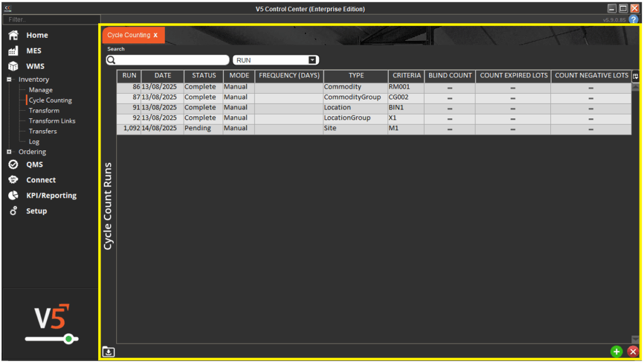Image resolution: width=644 pixels, height=363 pixels.
Task: Open the Connect icon in sidebar
Action: coord(13,180)
